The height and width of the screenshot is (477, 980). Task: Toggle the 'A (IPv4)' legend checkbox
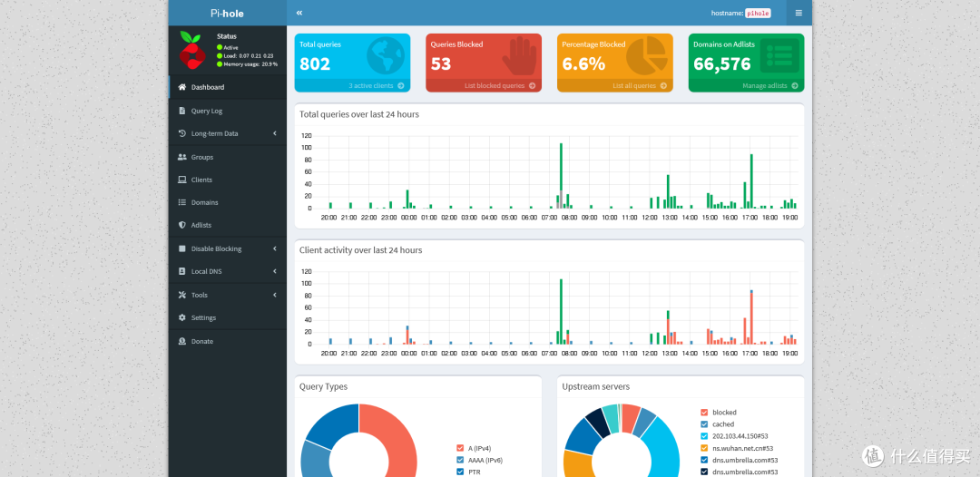(461, 448)
